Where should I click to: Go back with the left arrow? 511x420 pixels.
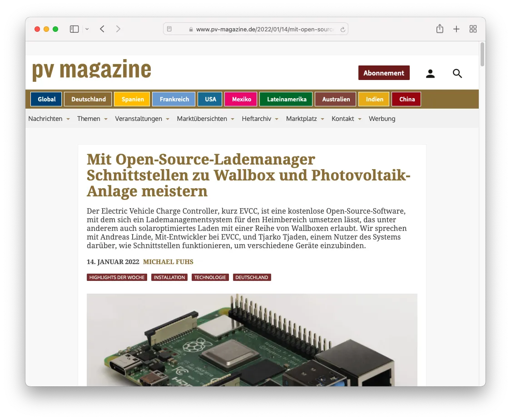pos(102,29)
